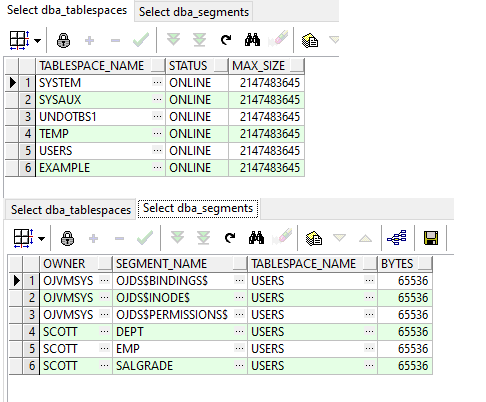Switch to upper Select dba_tablespaces tab
486x402 pixels.
67,10
